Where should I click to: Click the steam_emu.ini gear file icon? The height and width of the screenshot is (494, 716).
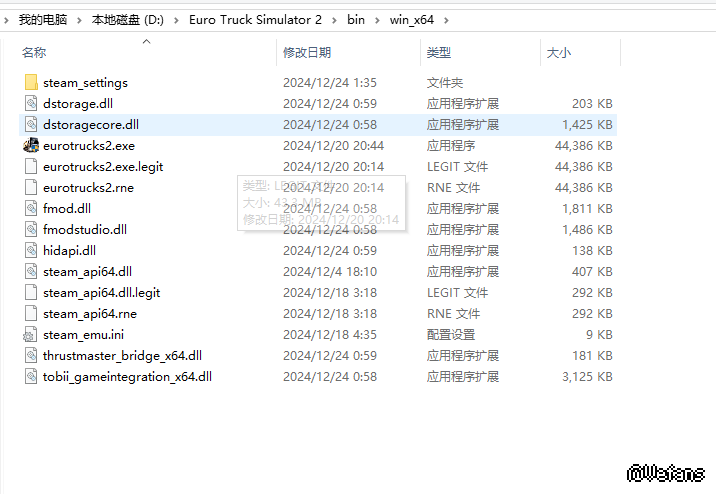click(x=30, y=335)
